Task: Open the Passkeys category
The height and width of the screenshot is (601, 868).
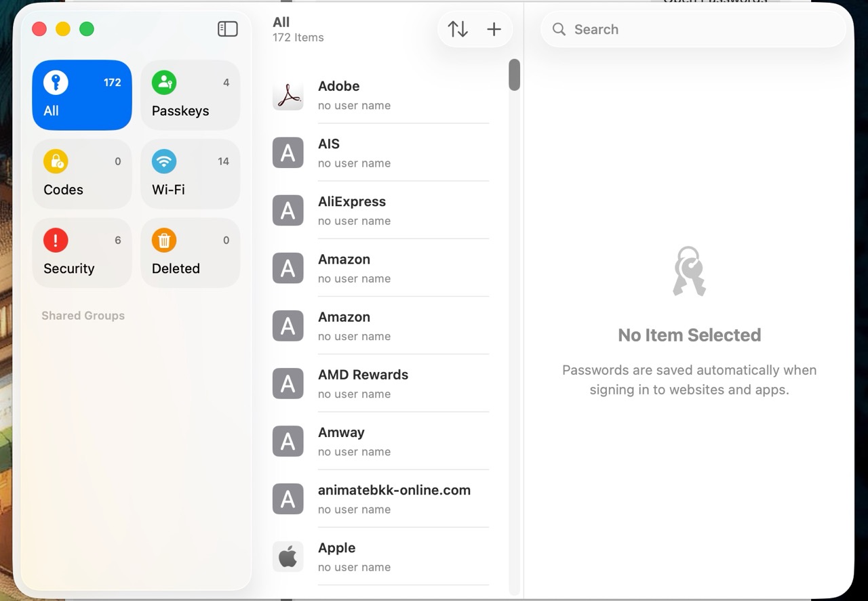Action: (x=191, y=95)
